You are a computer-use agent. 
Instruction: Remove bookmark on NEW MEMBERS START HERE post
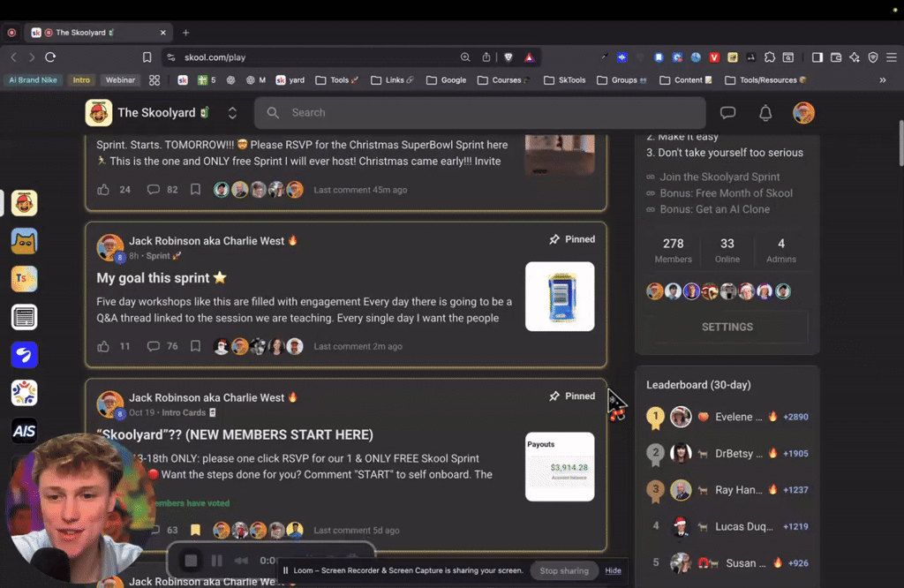pyautogui.click(x=195, y=530)
